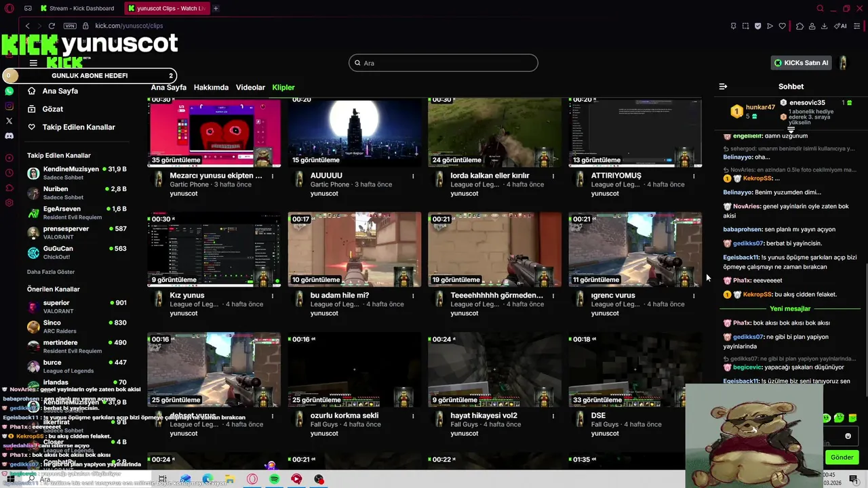Play the bu adam hile mi? clip thumbnail
Screen dimensions: 868x488
coord(355,249)
